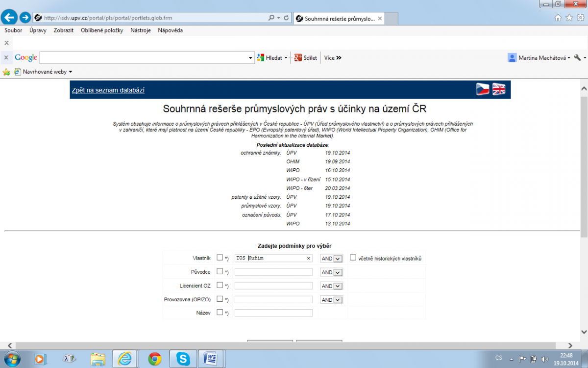This screenshot has width=588, height=368.
Task: Launch Skype from the taskbar
Action: tap(184, 359)
